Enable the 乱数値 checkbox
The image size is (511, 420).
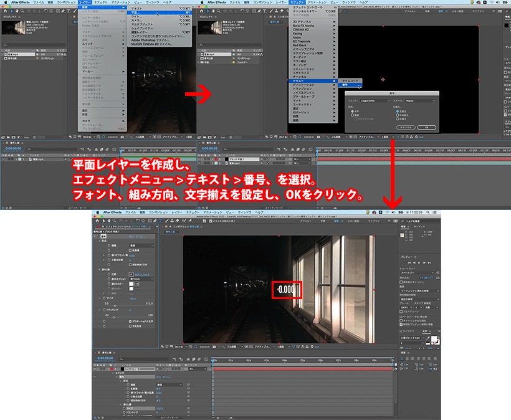(x=130, y=251)
